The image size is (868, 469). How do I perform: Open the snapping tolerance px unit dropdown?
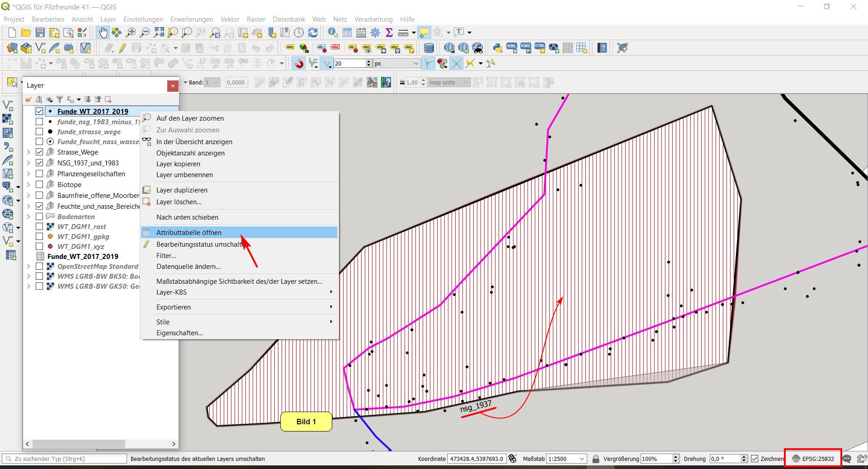[x=396, y=64]
